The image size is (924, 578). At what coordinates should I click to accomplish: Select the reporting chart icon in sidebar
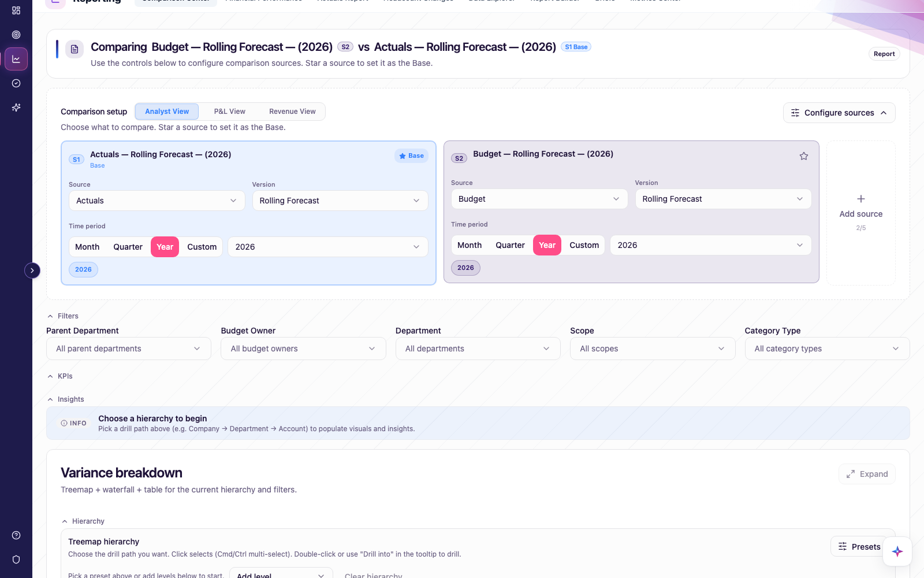(x=16, y=59)
